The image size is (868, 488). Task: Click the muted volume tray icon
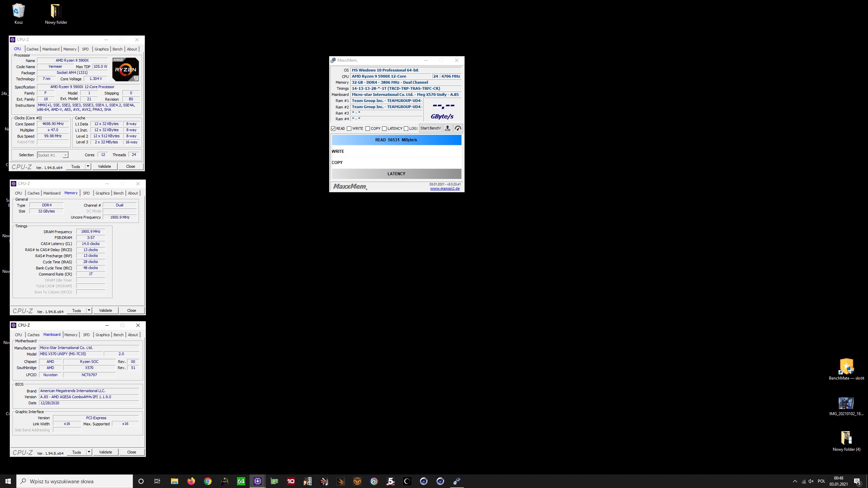pyautogui.click(x=811, y=481)
